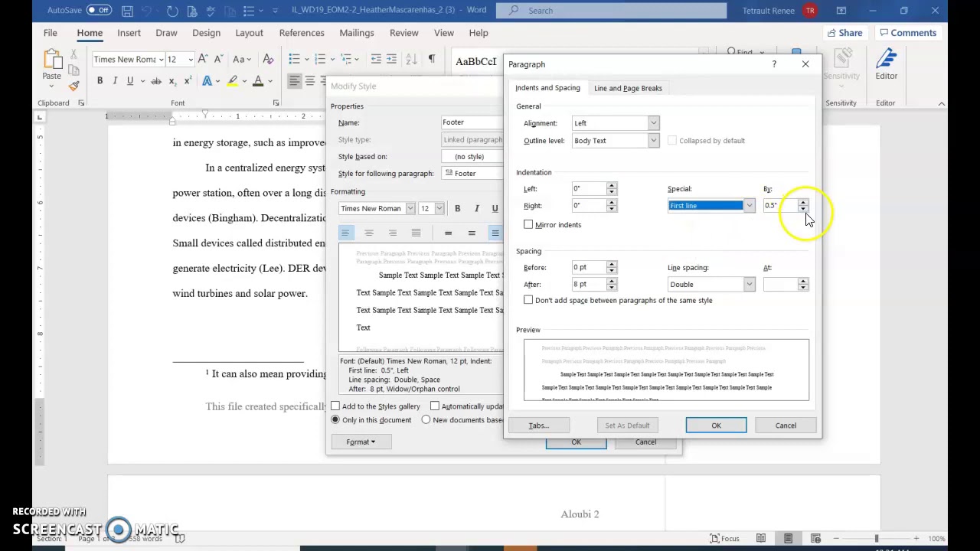Click the Numbering list icon
Screen dimensions: 980x551
320,59
